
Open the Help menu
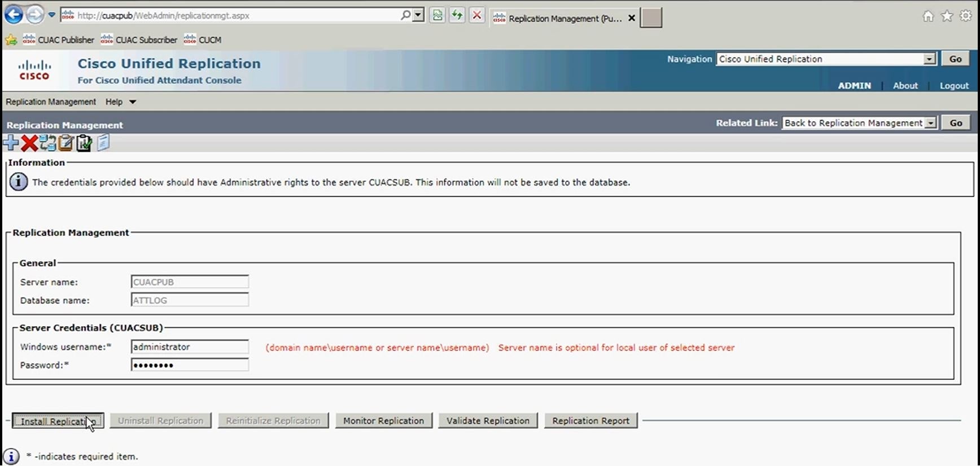pos(120,102)
